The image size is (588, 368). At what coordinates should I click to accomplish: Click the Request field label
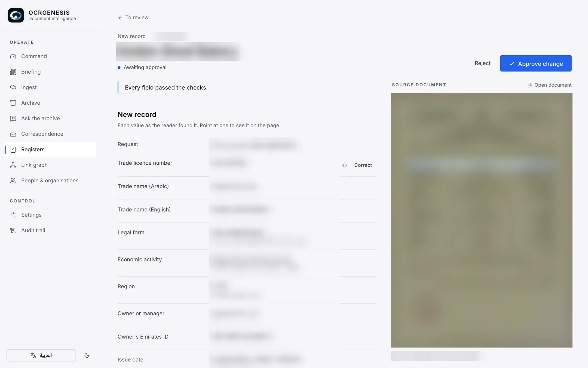point(128,144)
